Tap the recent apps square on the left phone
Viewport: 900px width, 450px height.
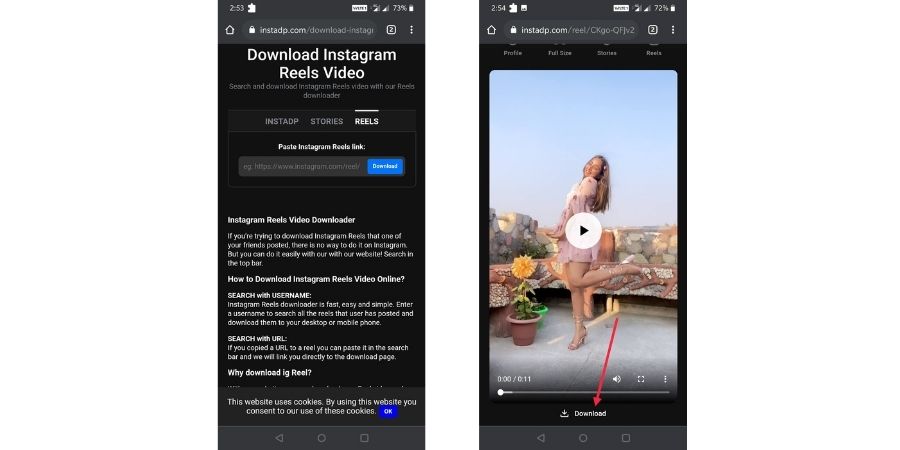(364, 437)
